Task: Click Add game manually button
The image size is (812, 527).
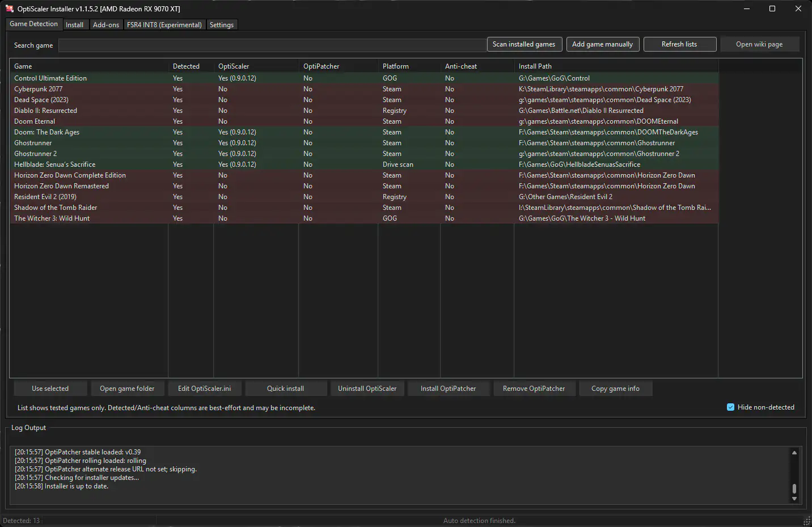Action: 602,44
